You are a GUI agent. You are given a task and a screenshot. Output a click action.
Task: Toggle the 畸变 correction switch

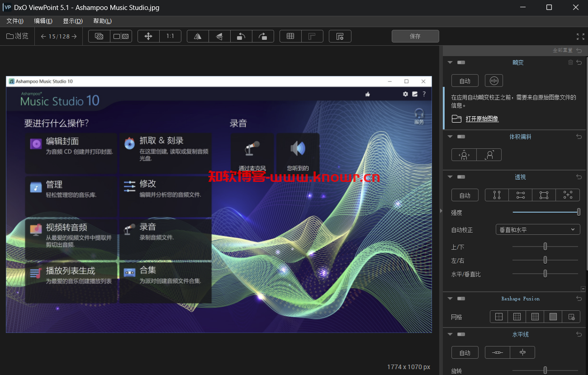click(x=461, y=62)
